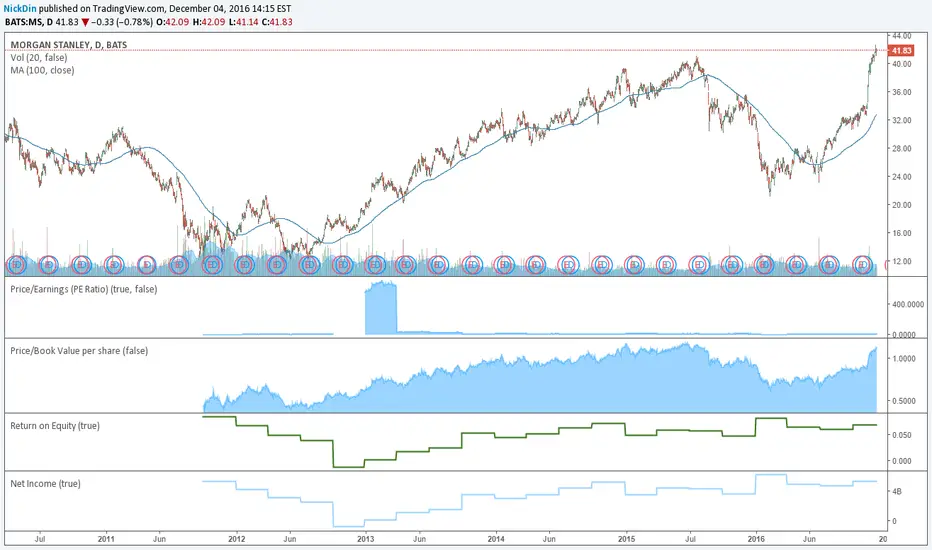932x550 pixels.
Task: Click the close value C:41.83
Action: click(x=277, y=22)
